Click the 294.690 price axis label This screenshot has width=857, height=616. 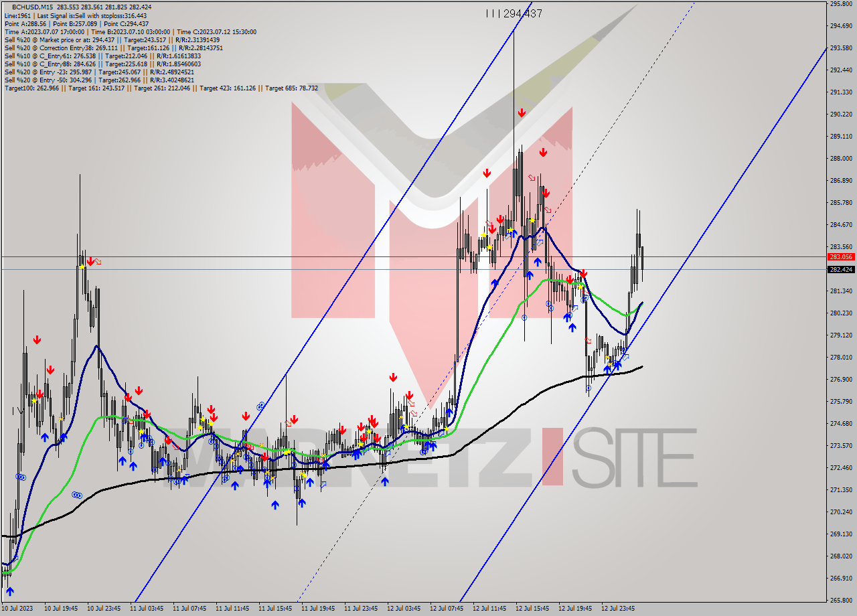pyautogui.click(x=840, y=26)
